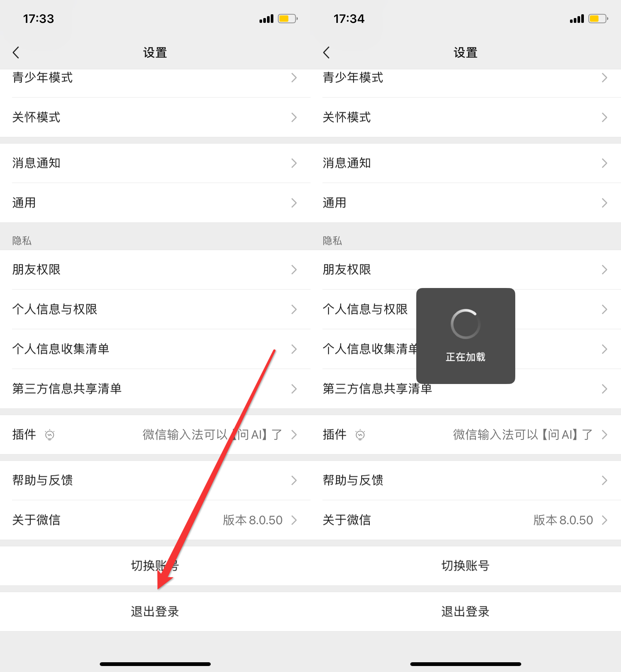Tap 版本 8.0.50 text in right screen
Viewport: 621px width, 672px height.
tap(563, 520)
